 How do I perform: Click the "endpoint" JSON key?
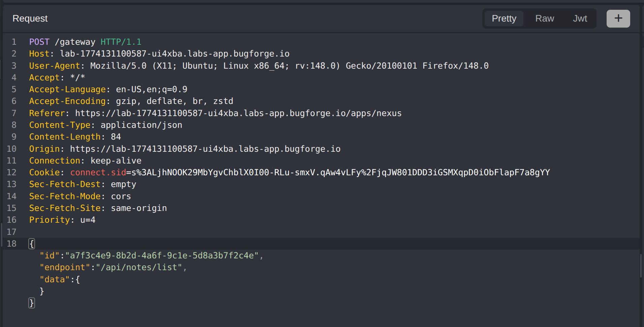[65, 267]
